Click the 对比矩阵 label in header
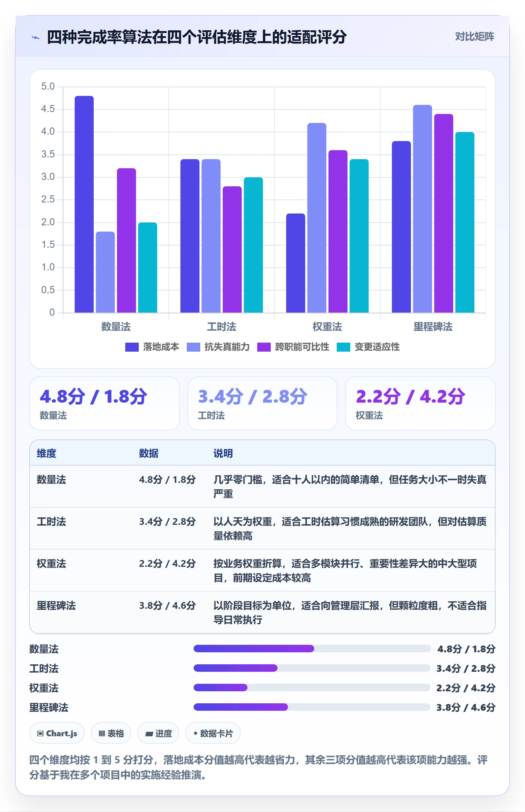525x812 pixels. coord(474,37)
